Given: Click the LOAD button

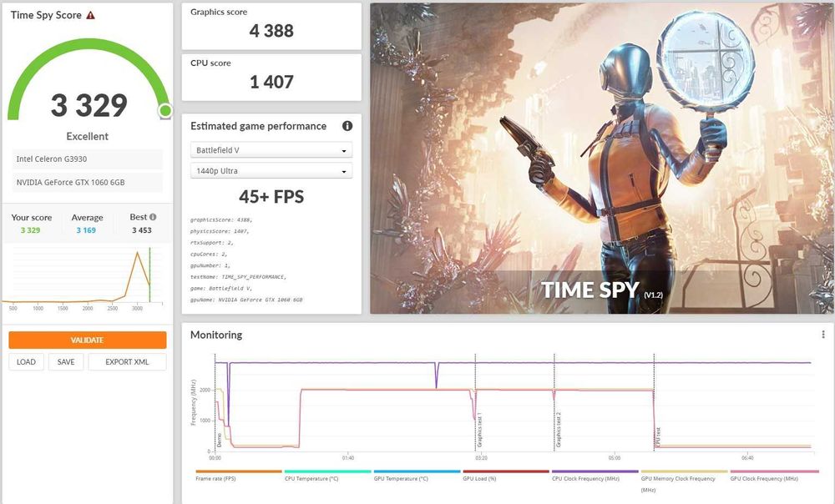Looking at the screenshot, I should click(26, 362).
